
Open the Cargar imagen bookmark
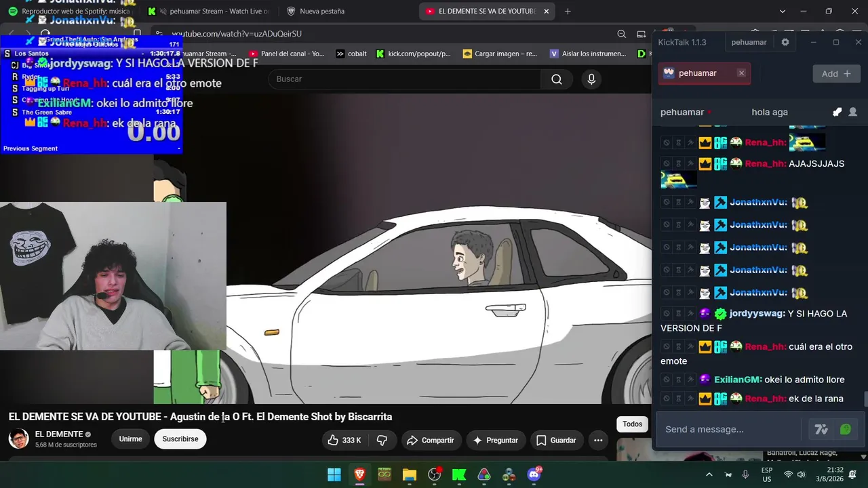point(500,54)
